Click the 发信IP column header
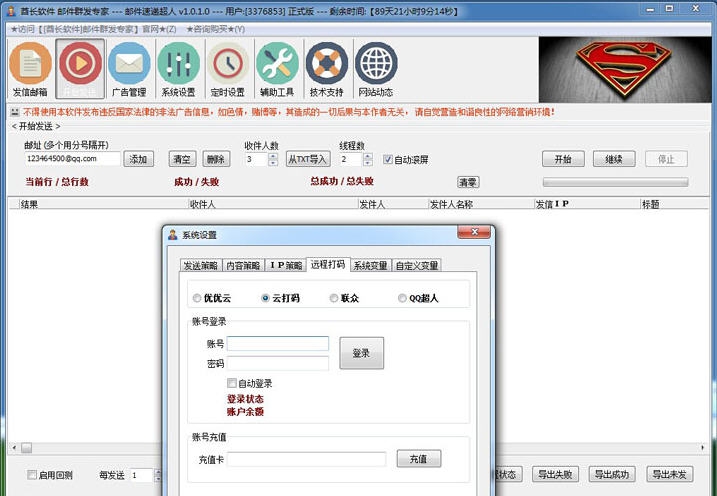This screenshot has height=496, width=717. click(587, 204)
